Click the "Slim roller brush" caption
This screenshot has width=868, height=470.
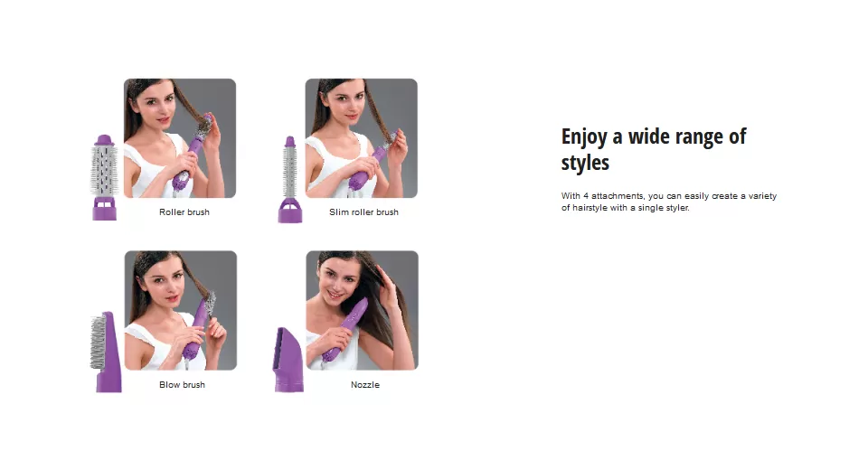[x=363, y=212]
